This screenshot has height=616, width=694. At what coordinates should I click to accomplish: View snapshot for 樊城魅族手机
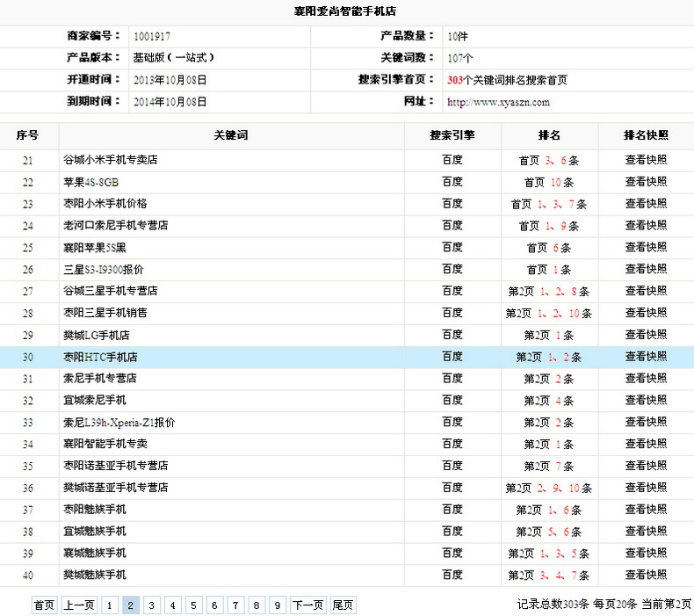[x=646, y=575]
